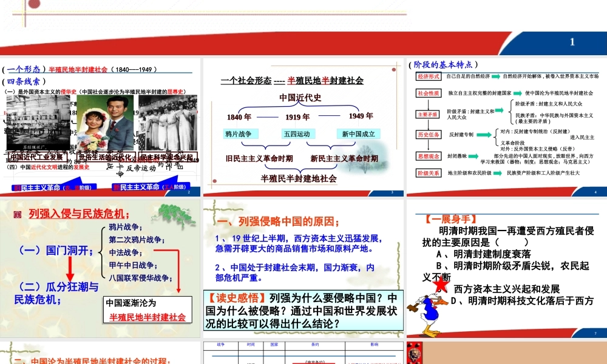
Task: Click the red-boxed 社会性质 label
Action: [x=429, y=93]
